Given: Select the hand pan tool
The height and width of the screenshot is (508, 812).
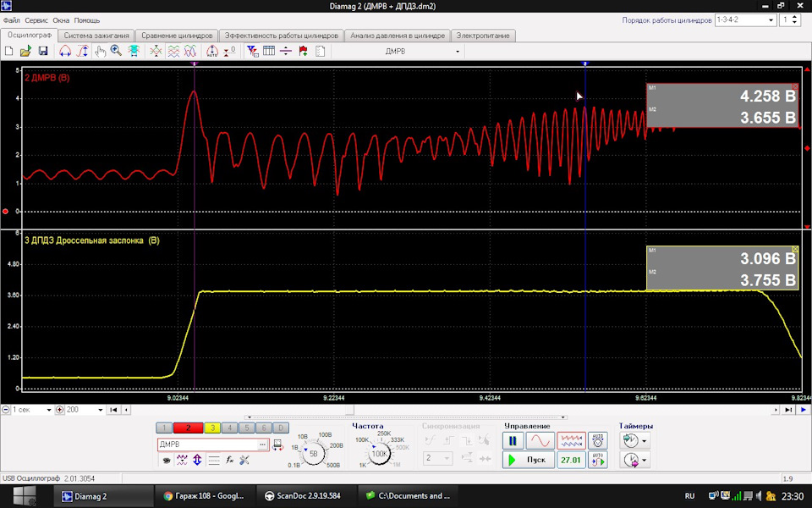Looking at the screenshot, I should tap(100, 51).
